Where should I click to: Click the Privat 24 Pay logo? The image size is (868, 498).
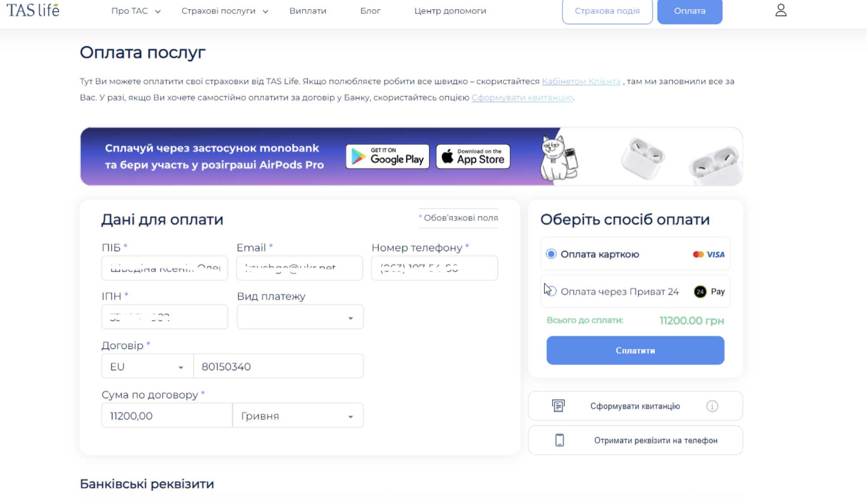(709, 292)
